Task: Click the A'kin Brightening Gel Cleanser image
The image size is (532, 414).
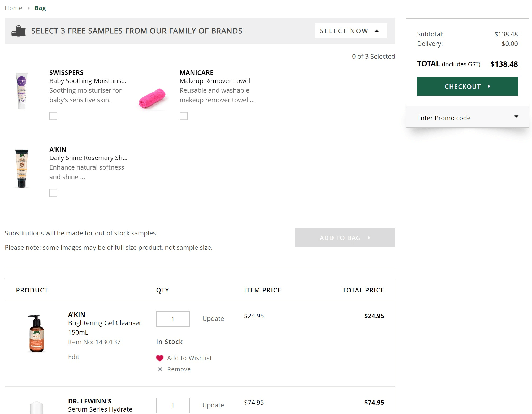Action: point(36,334)
